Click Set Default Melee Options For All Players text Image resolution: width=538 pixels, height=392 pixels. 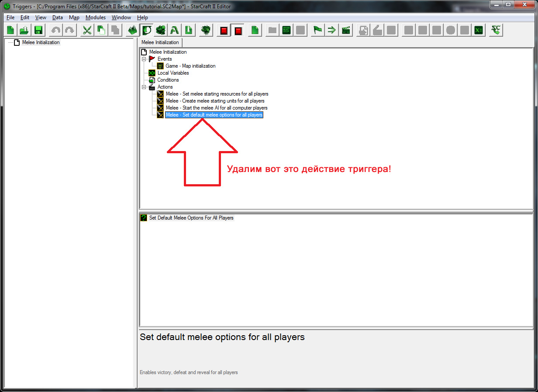(x=191, y=218)
